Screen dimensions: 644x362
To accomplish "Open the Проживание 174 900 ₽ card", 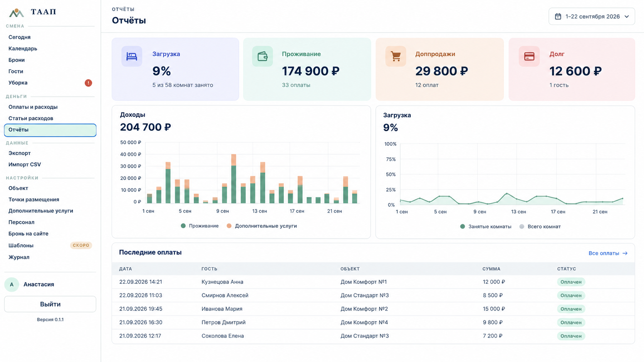I will point(307,69).
